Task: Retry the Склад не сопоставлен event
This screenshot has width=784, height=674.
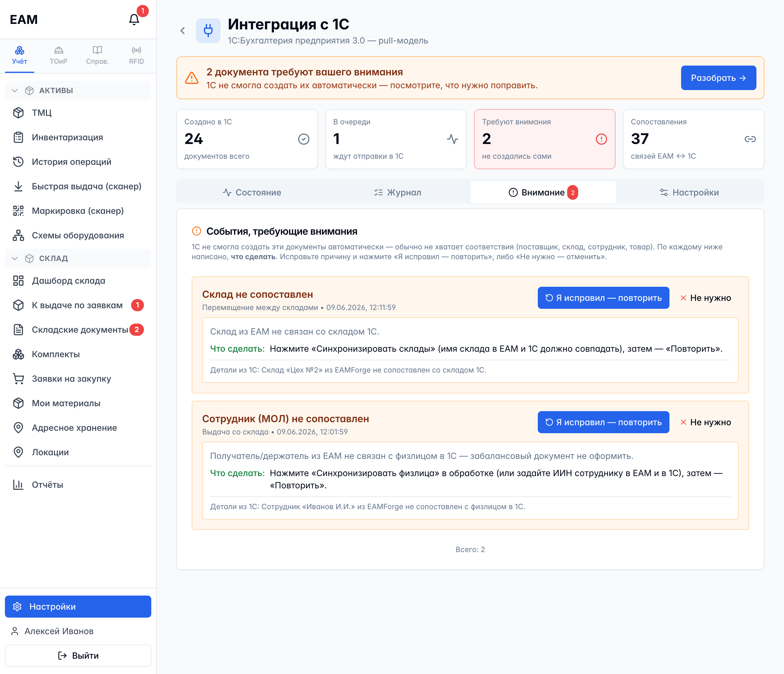Action: tap(603, 298)
